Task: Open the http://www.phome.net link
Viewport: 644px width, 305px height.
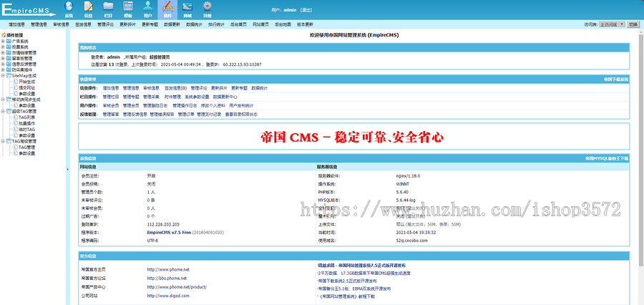Action: (x=168, y=270)
